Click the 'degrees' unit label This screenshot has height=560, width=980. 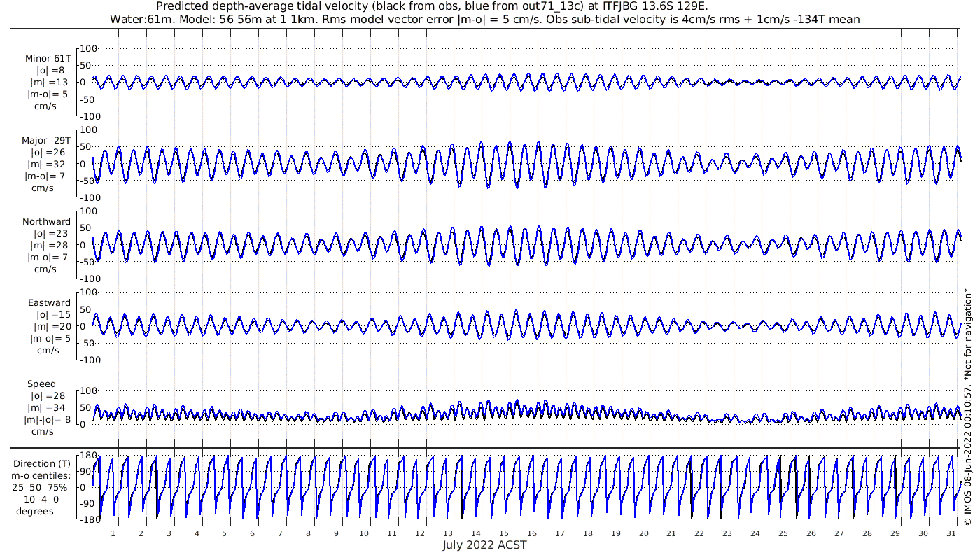36,512
